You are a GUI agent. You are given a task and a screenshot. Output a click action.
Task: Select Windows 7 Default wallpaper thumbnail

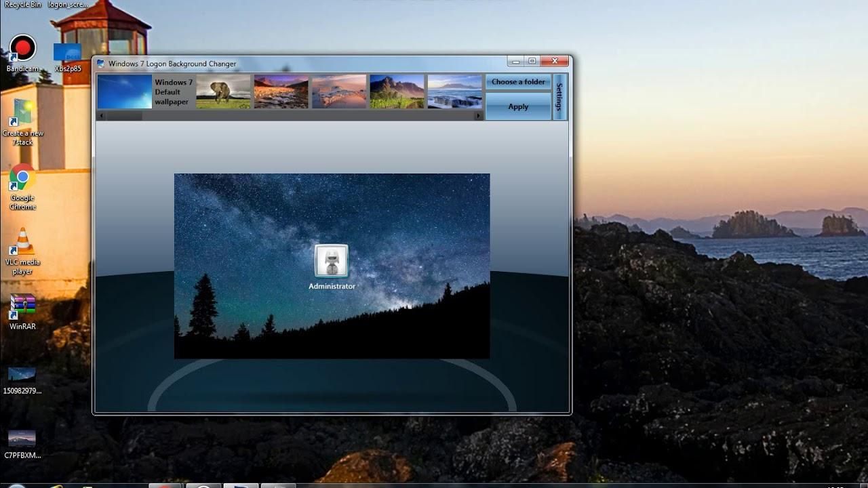(x=125, y=91)
